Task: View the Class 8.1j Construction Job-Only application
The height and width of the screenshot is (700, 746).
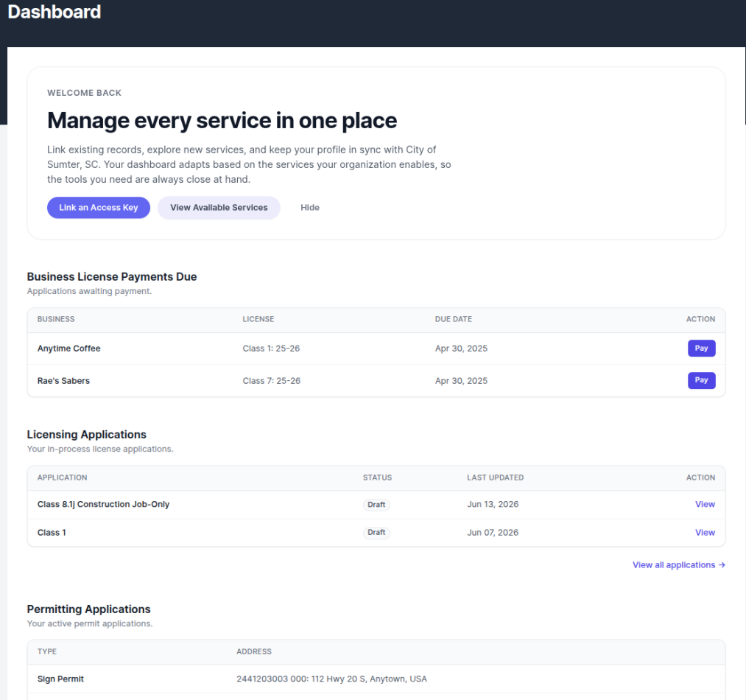Action: 705,504
